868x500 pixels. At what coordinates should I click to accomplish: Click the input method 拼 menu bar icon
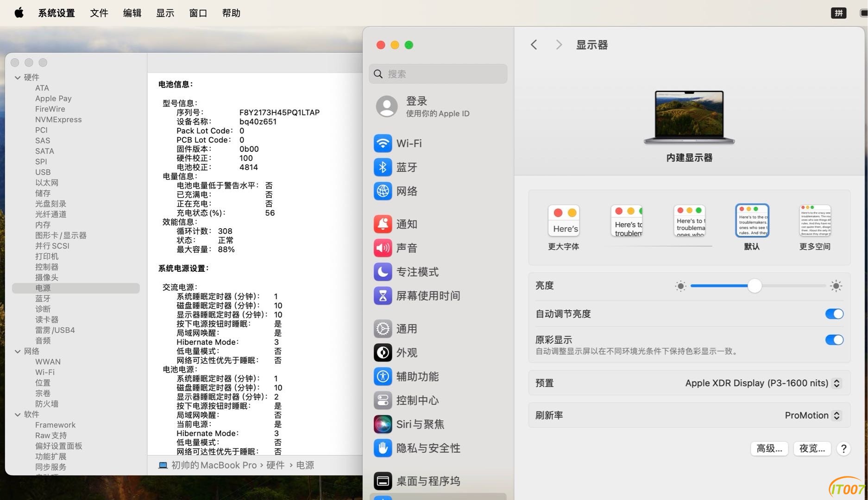click(x=839, y=13)
